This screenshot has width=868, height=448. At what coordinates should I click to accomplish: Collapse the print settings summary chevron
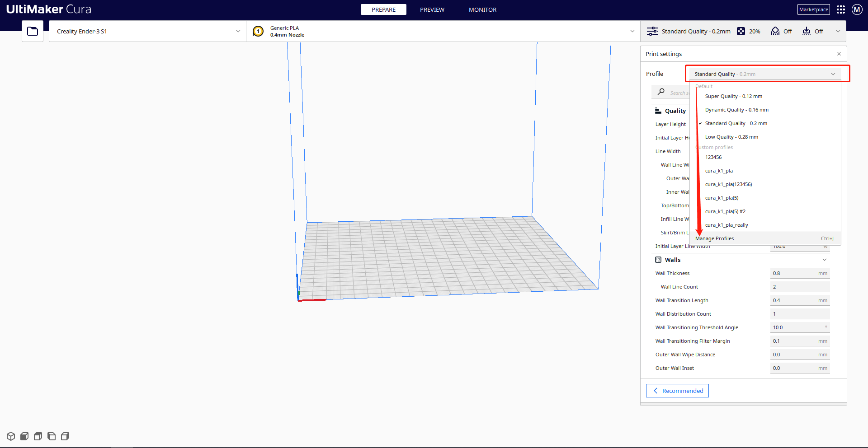pos(838,31)
